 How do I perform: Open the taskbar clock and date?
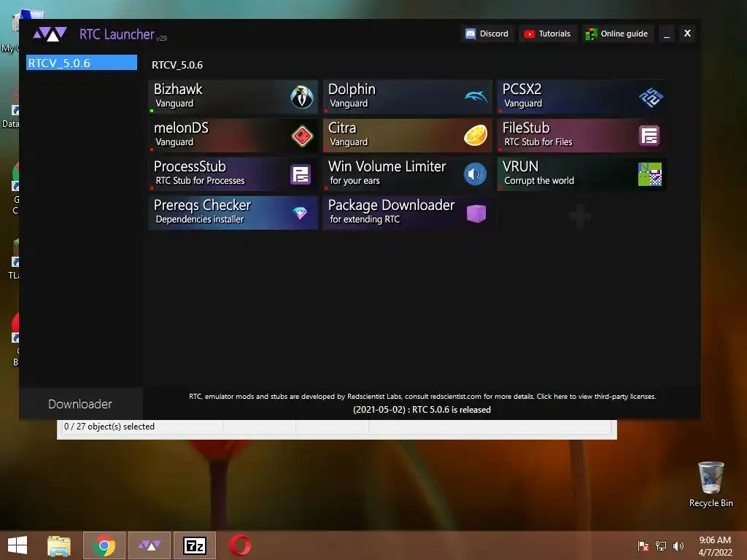(x=715, y=546)
